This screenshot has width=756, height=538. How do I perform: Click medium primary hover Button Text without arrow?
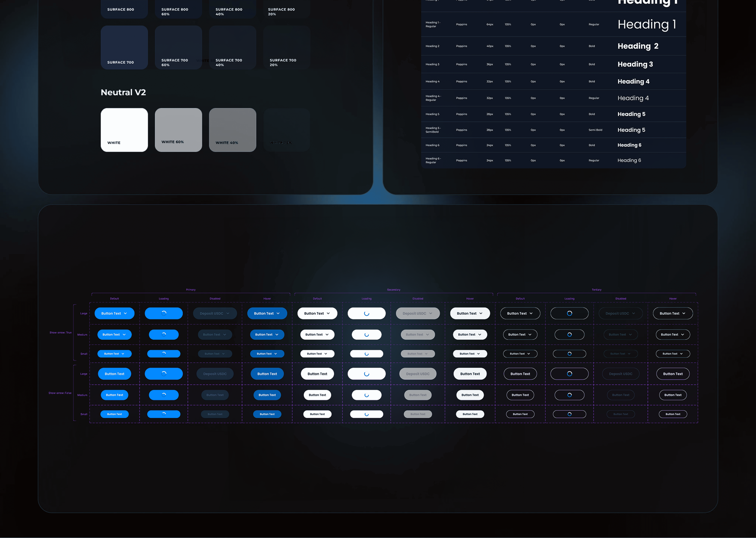click(267, 395)
